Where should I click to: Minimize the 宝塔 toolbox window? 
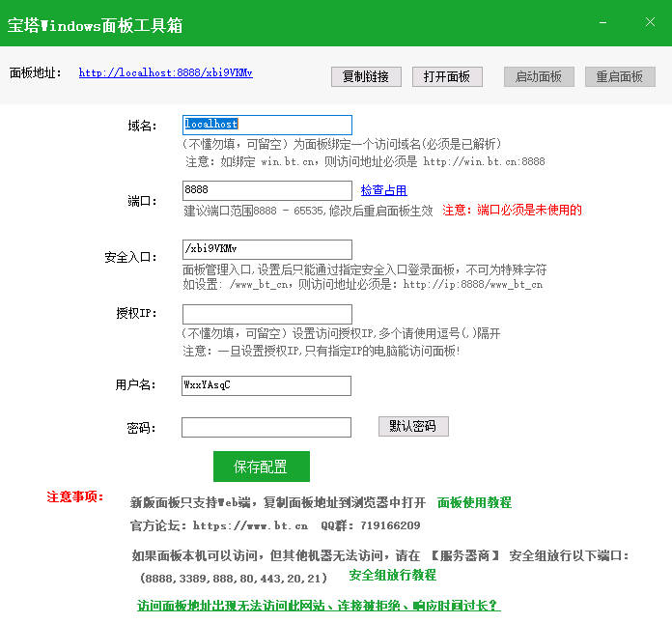602,22
